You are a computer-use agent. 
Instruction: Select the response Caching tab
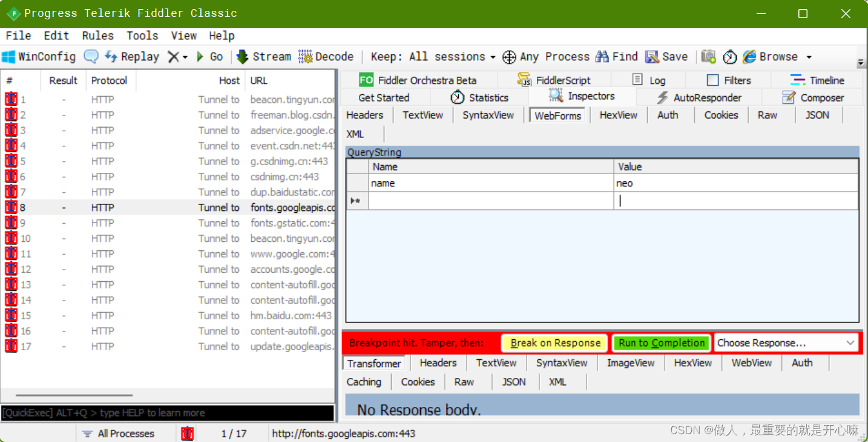click(364, 382)
